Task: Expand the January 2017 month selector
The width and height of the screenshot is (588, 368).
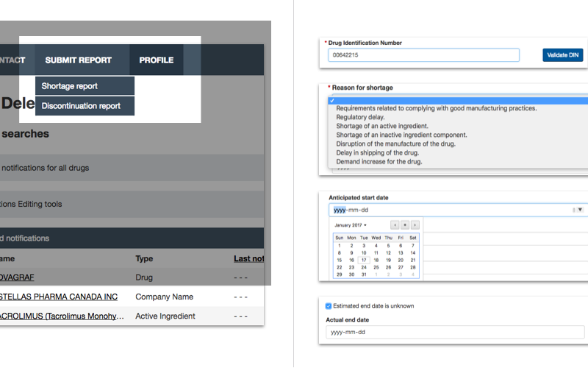Action: coord(351,224)
